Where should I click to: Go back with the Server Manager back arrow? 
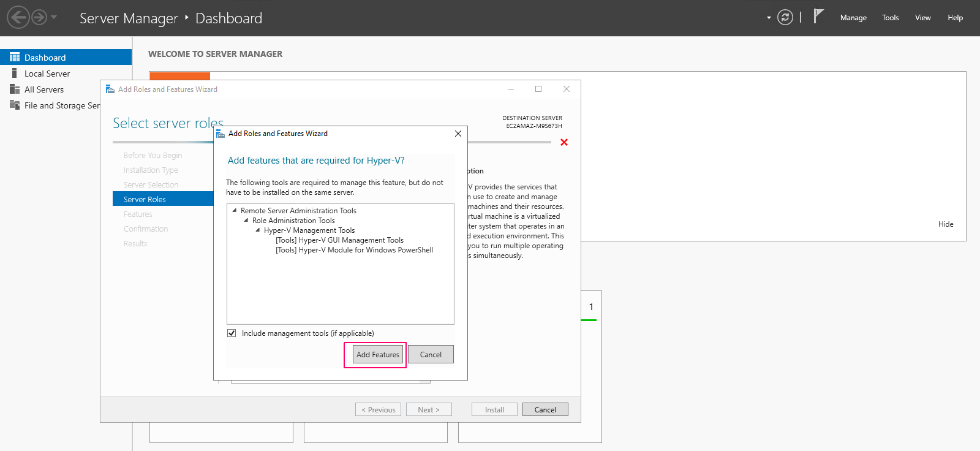pos(18,17)
